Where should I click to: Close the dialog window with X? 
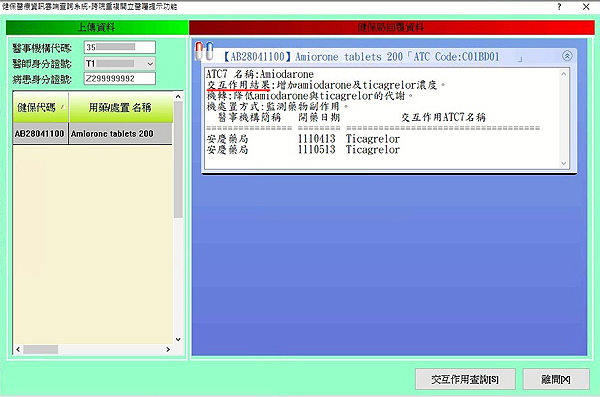pyautogui.click(x=586, y=7)
